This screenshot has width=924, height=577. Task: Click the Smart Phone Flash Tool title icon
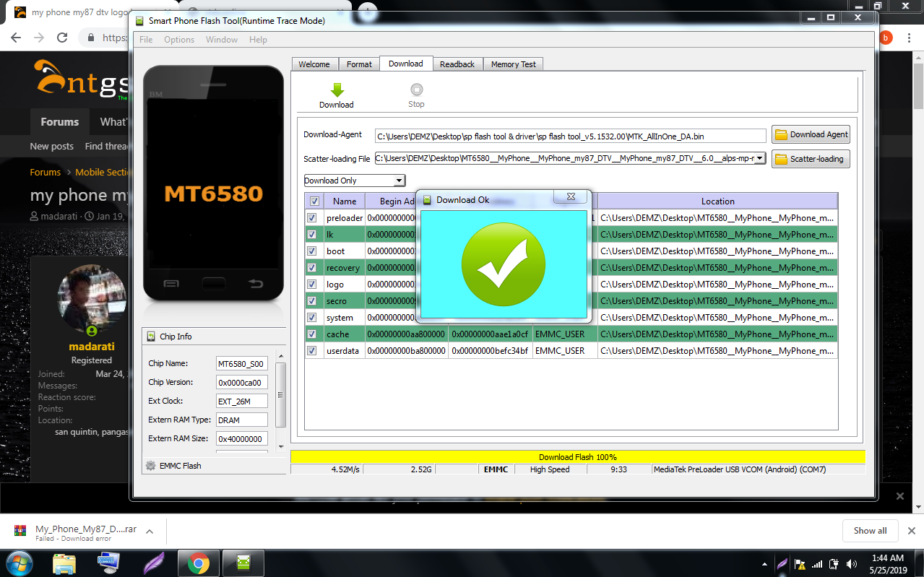139,21
